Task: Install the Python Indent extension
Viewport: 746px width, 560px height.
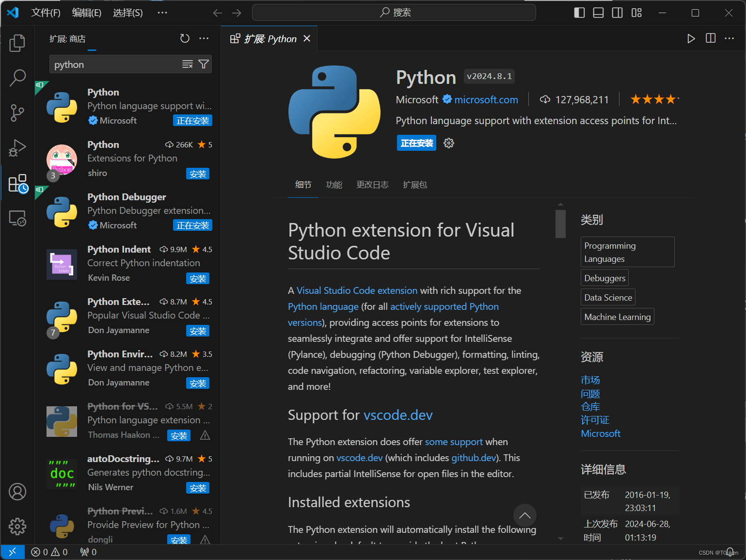Action: 198,278
